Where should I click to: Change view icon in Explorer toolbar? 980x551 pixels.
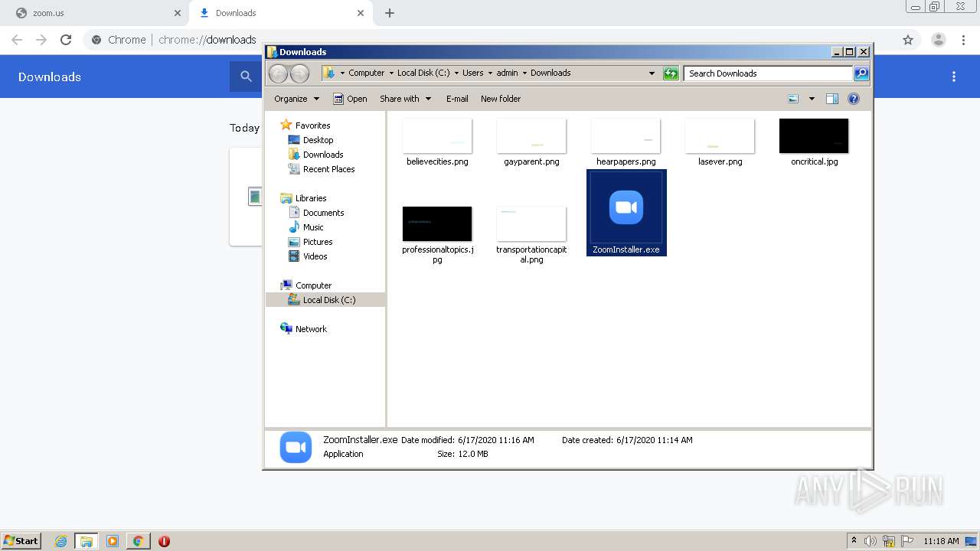point(793,99)
